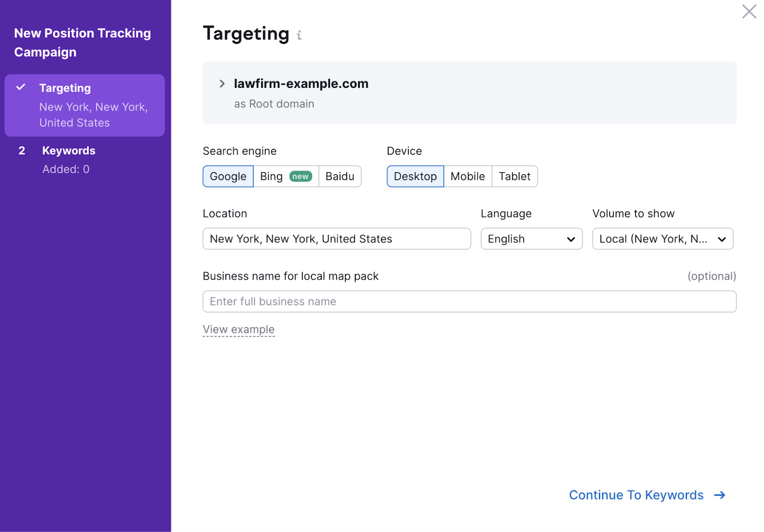This screenshot has height=532, width=764.
Task: Click the checkmark icon beside Targeting step
Action: pyautogui.click(x=21, y=87)
